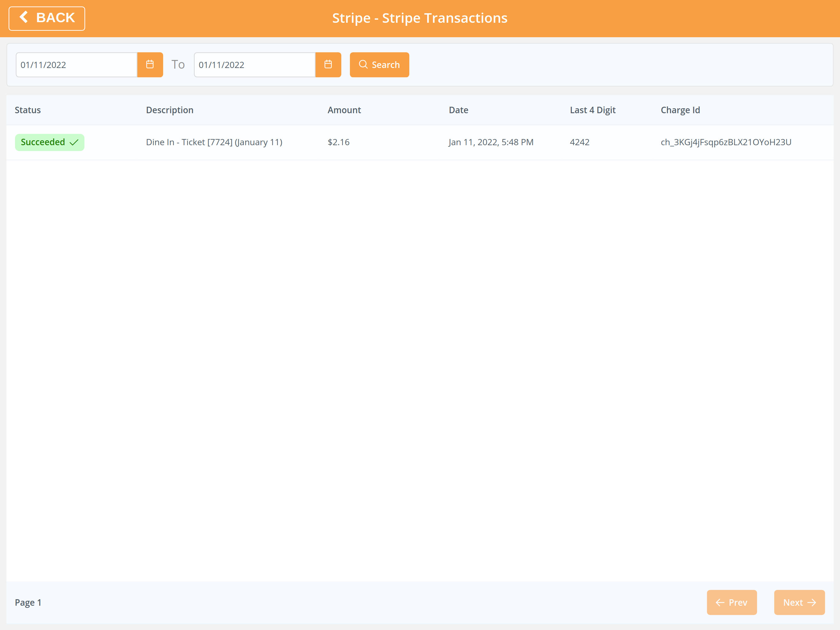Viewport: 840px width, 630px height.
Task: Click the Jan 11, 2022, 5:48 PM date
Action: [x=491, y=142]
